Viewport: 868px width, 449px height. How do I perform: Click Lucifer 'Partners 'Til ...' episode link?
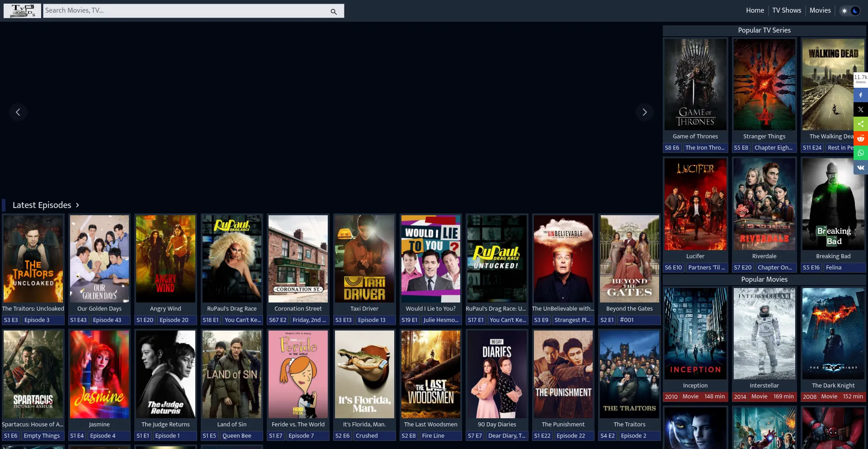click(707, 268)
